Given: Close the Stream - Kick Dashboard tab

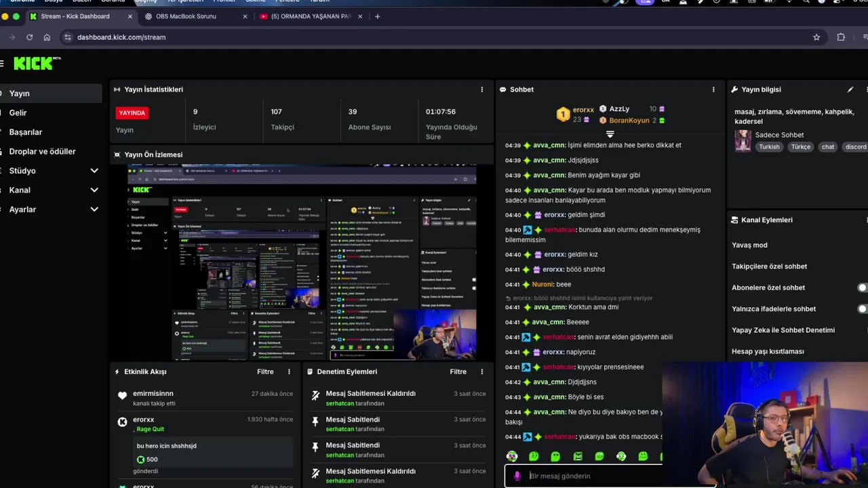Looking at the screenshot, I should [x=130, y=16].
